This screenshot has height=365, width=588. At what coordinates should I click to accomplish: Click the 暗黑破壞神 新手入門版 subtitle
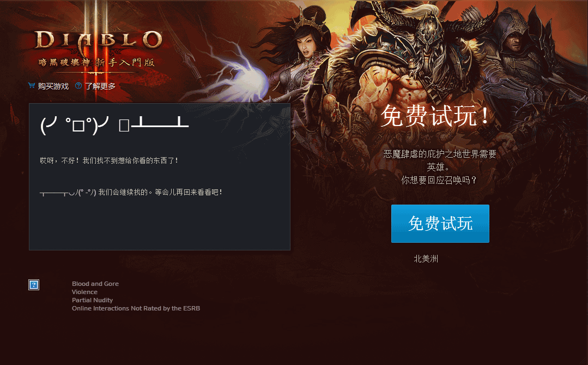click(x=96, y=62)
